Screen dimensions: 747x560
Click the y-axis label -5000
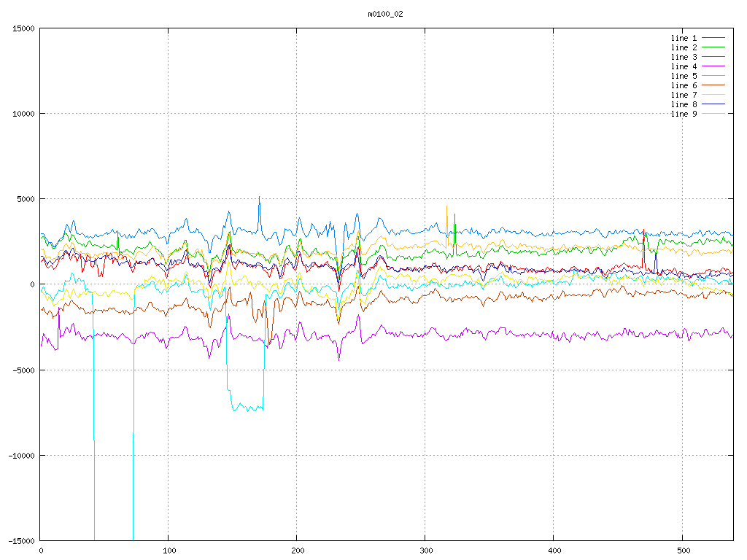24,370
